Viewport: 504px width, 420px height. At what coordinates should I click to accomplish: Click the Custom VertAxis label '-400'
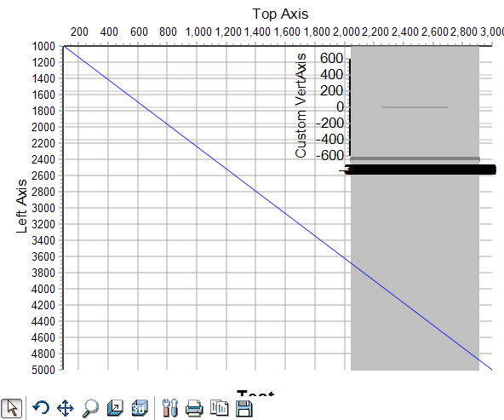point(329,139)
